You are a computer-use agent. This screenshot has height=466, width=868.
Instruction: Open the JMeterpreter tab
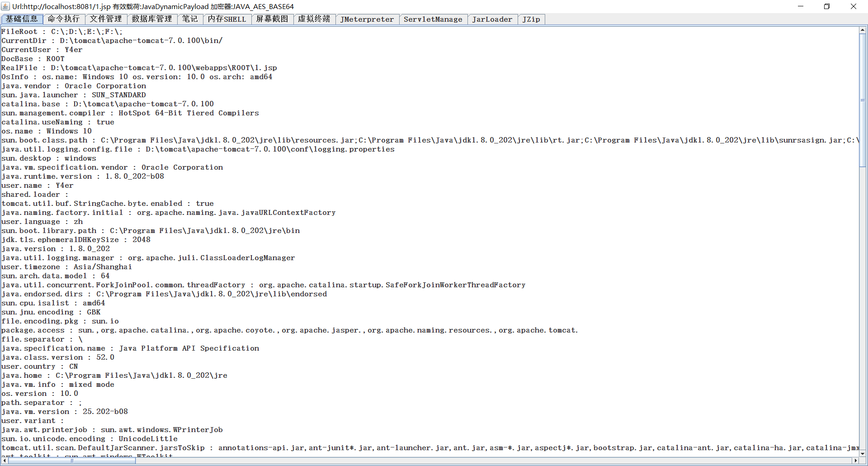coord(367,19)
